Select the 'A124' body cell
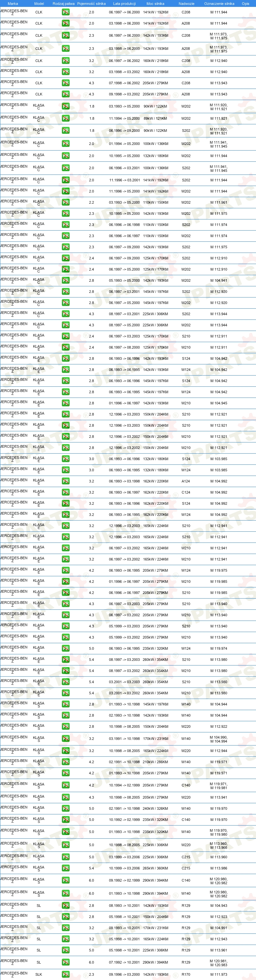256x980 pixels. [186, 481]
